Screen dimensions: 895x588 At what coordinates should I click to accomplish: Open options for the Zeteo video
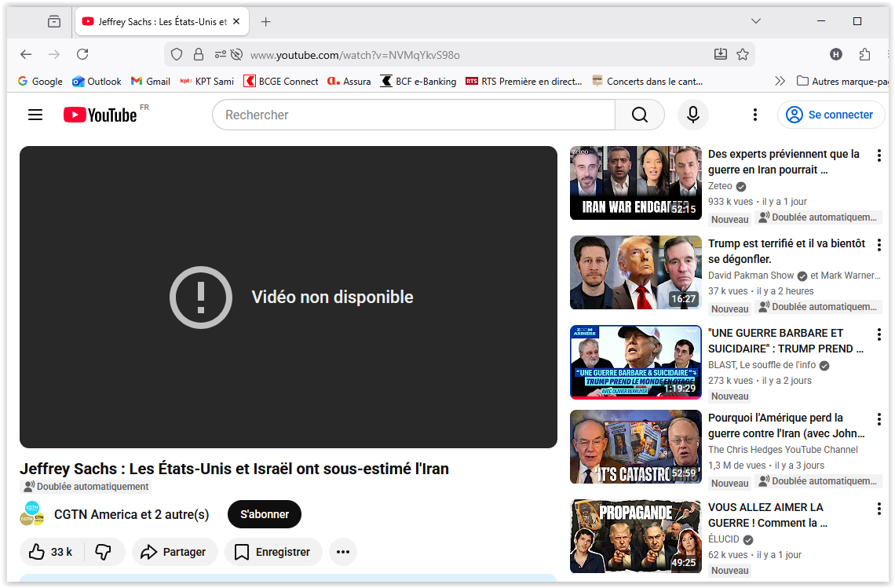pos(879,155)
